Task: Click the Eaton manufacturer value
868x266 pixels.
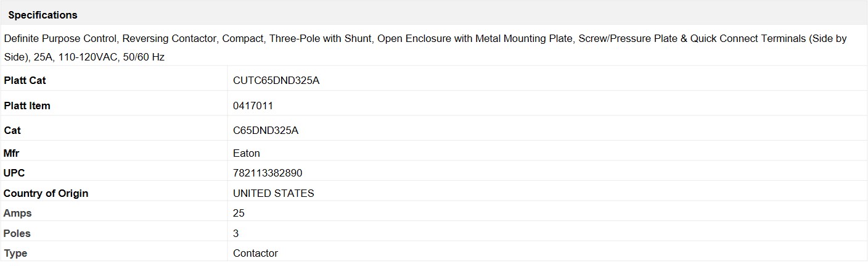Action: point(247,153)
